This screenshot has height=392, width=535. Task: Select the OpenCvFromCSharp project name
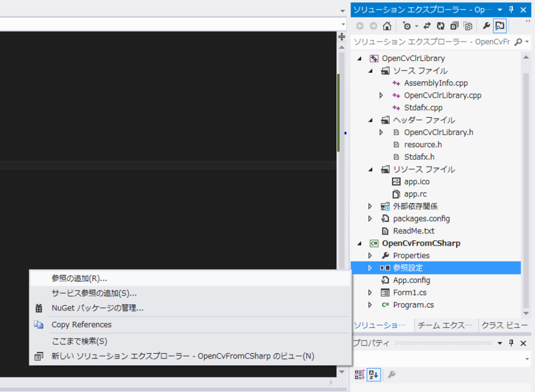pyautogui.click(x=421, y=243)
